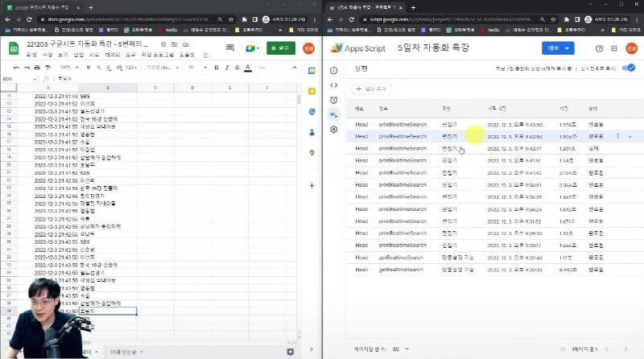
Task: Open the font size 10 dropdown
Action: (x=197, y=68)
